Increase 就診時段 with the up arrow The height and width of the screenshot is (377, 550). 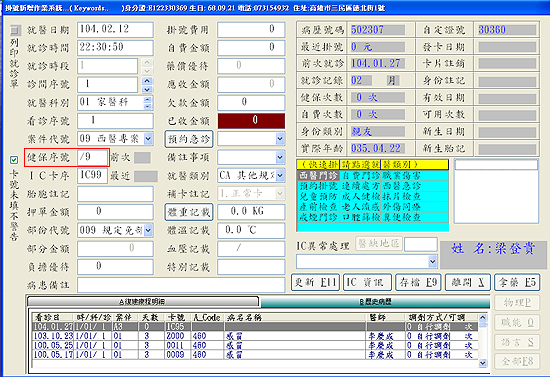[x=147, y=62]
